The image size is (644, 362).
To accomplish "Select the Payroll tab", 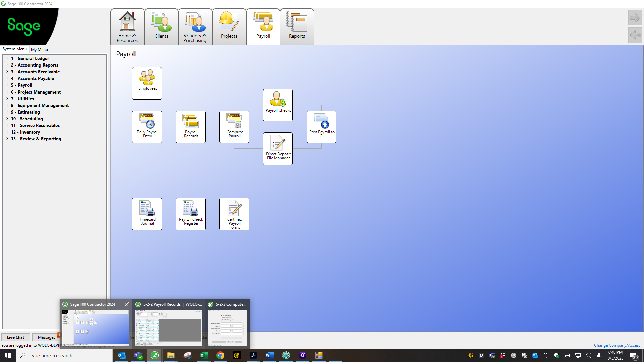I will 263,27.
